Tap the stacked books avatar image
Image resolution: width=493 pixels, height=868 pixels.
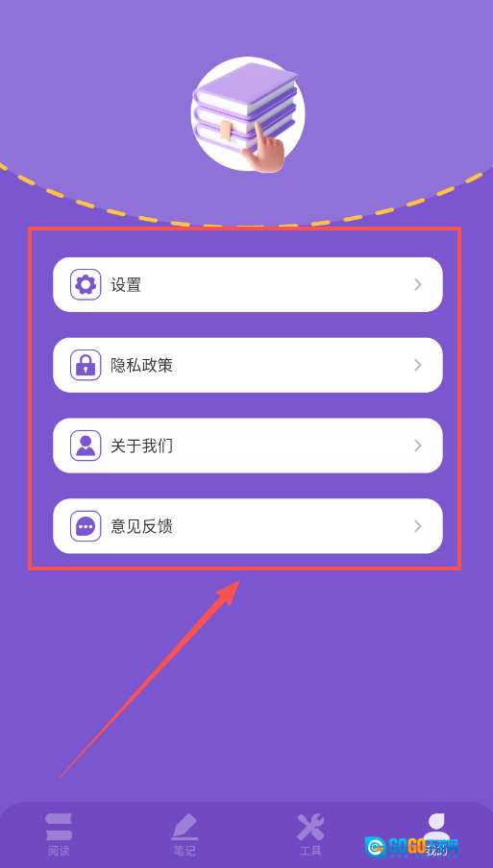(x=247, y=114)
